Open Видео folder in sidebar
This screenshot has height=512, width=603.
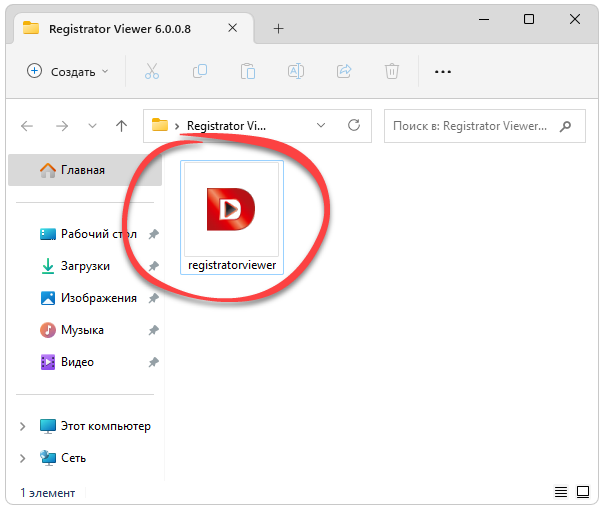pyautogui.click(x=67, y=362)
